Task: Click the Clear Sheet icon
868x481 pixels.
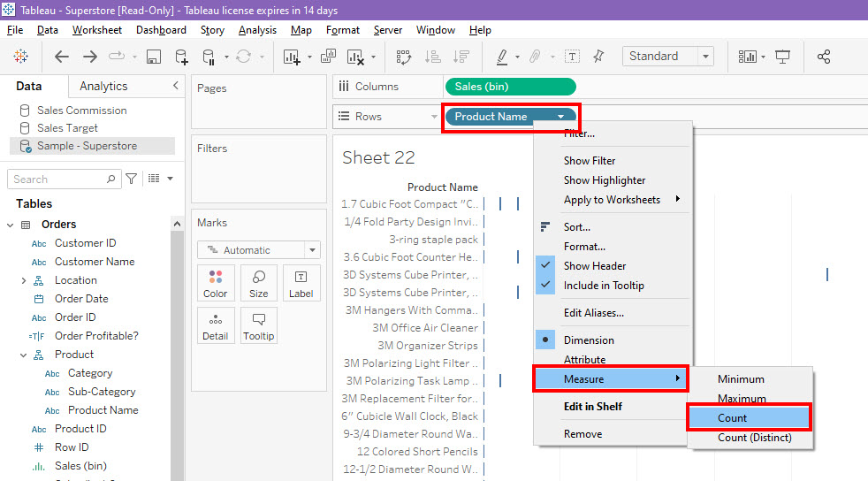Action: coord(354,57)
